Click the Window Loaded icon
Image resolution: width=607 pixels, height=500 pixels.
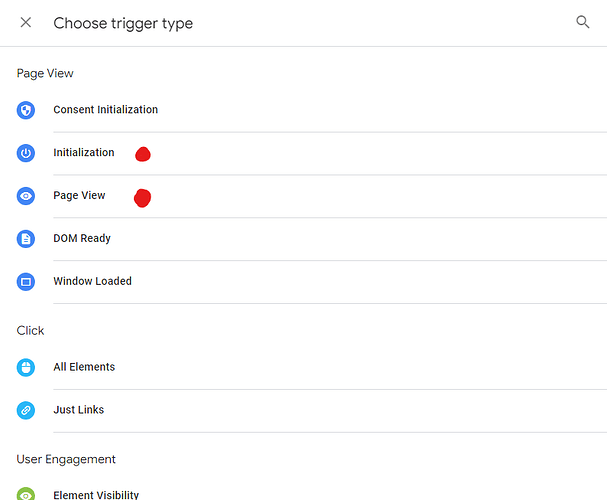(26, 282)
